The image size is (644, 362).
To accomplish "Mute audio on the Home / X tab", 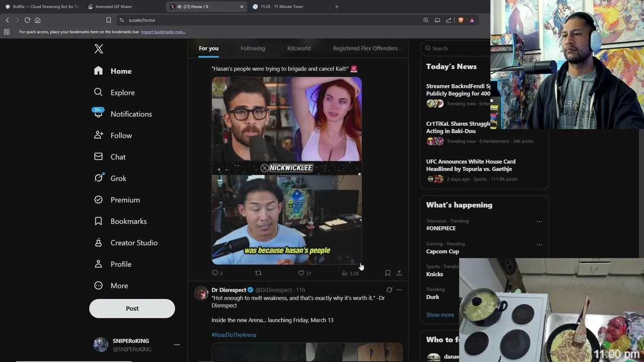I will 179,7.
